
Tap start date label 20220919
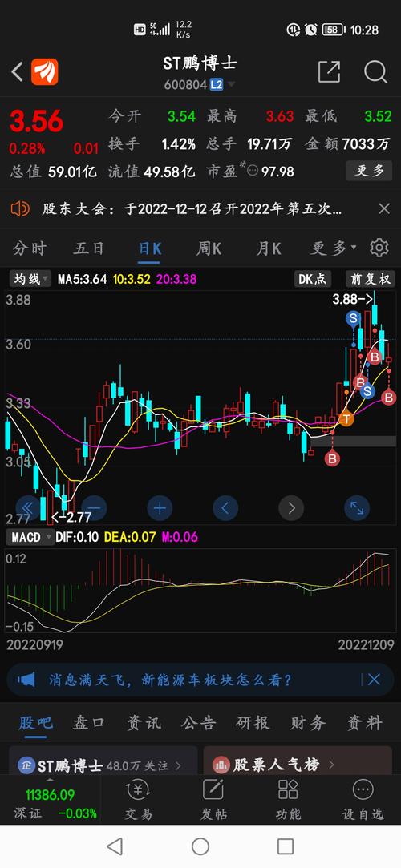pyautogui.click(x=34, y=645)
